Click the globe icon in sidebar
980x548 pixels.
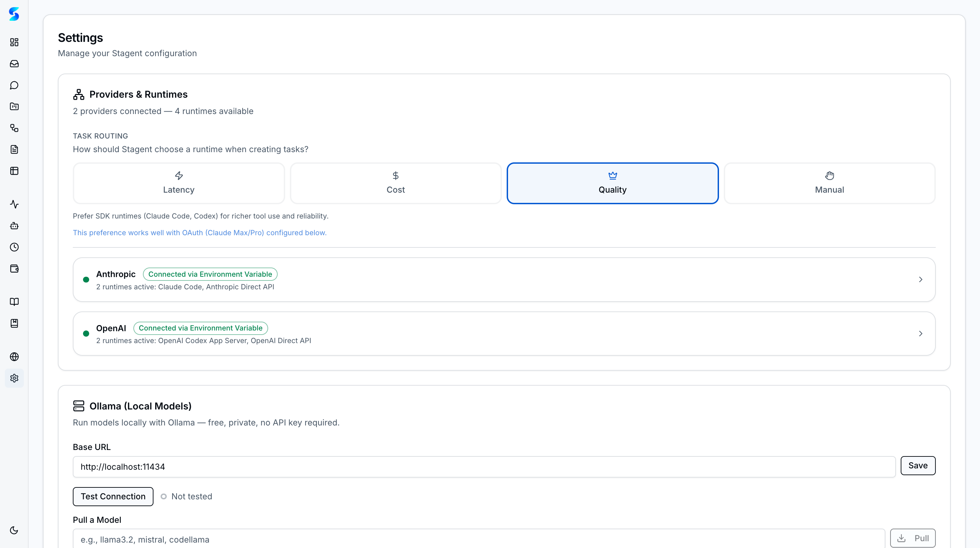[14, 357]
